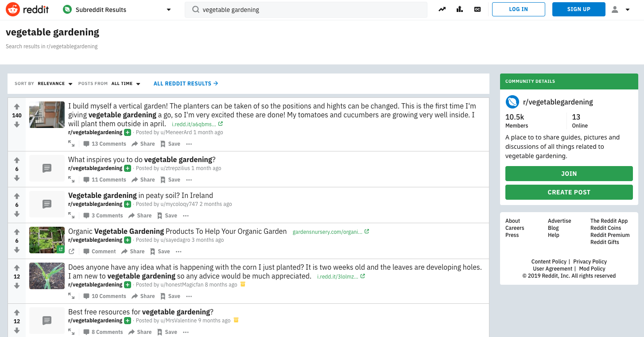Open the corn plant post thumbnail

pyautogui.click(x=47, y=276)
